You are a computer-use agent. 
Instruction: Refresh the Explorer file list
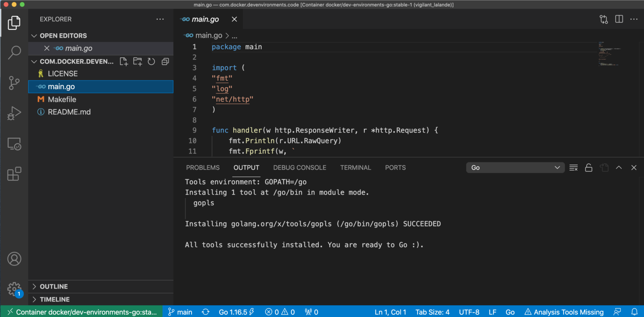[151, 61]
